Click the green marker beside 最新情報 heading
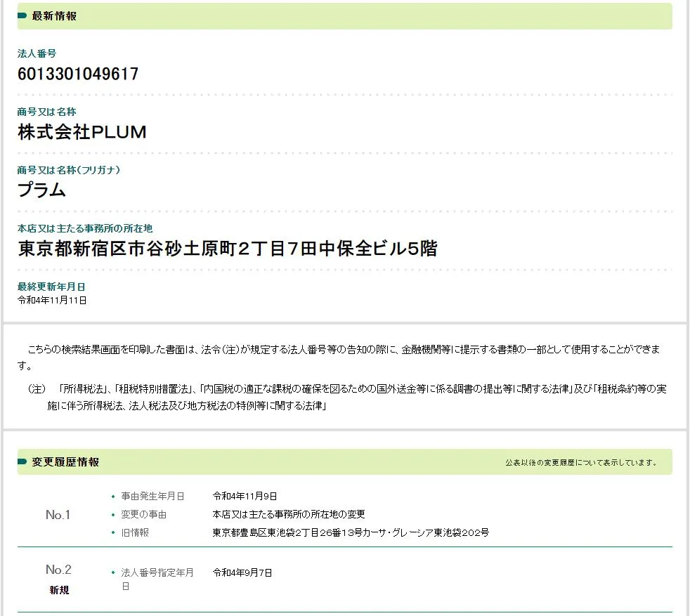Image resolution: width=690 pixels, height=616 pixels. point(22,15)
